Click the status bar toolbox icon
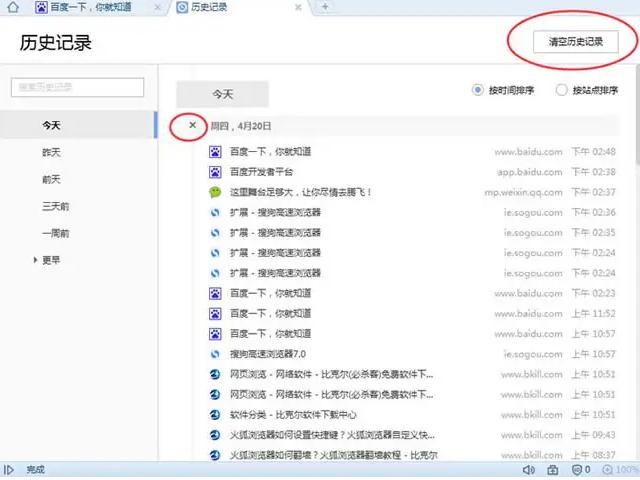 (553, 470)
